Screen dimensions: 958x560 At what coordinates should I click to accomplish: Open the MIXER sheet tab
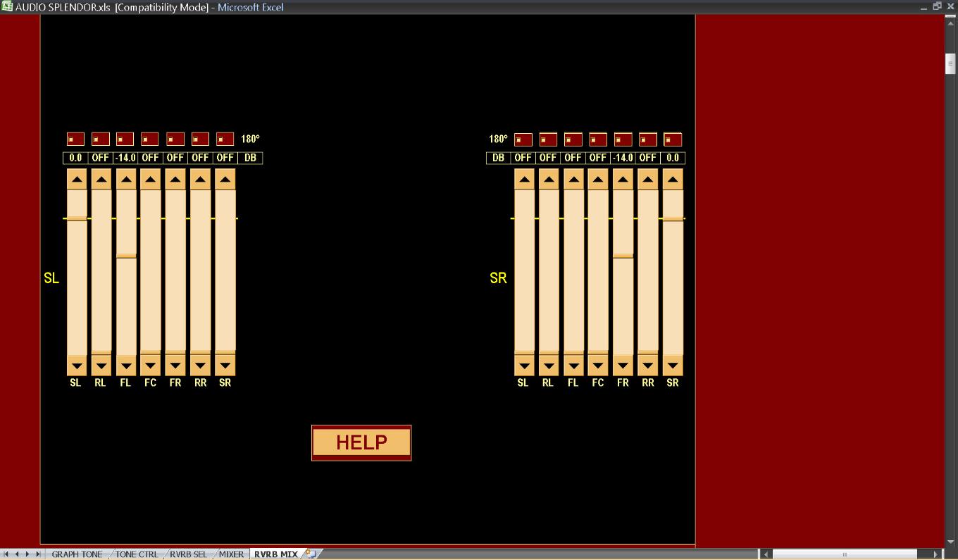click(231, 554)
